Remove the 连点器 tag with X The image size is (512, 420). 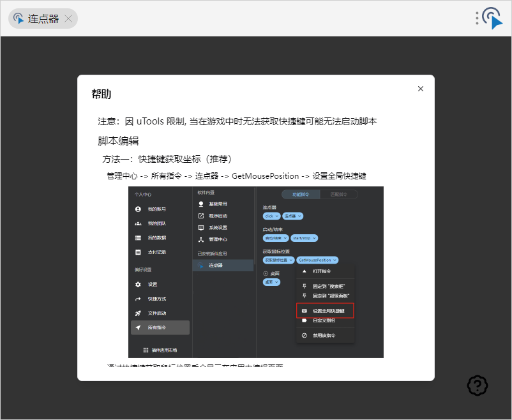[x=69, y=19]
